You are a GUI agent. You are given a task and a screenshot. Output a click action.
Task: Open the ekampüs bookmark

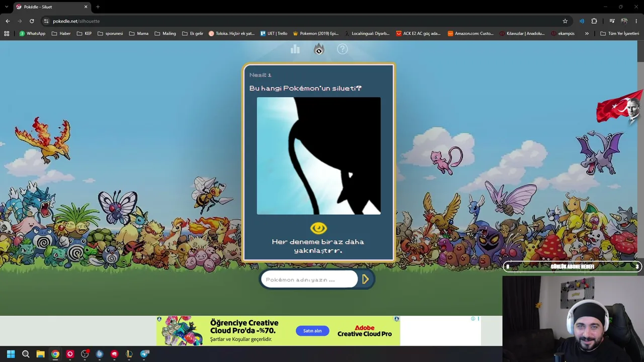[x=562, y=34]
